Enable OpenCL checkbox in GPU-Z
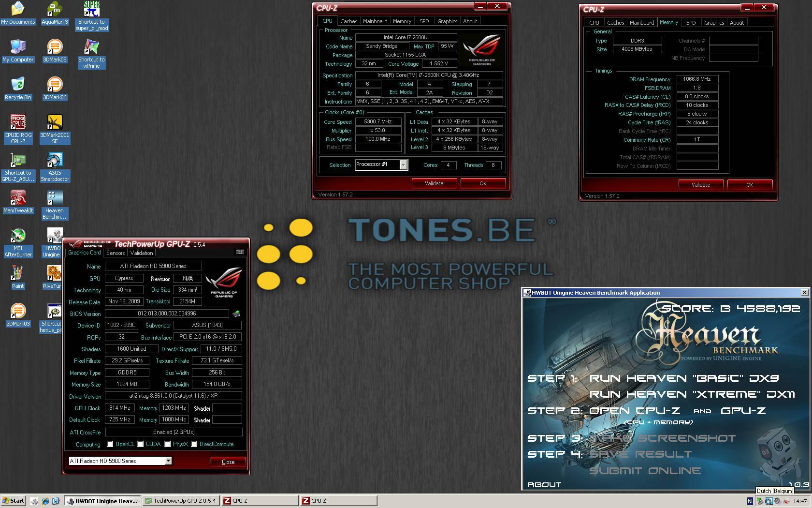 (110, 444)
